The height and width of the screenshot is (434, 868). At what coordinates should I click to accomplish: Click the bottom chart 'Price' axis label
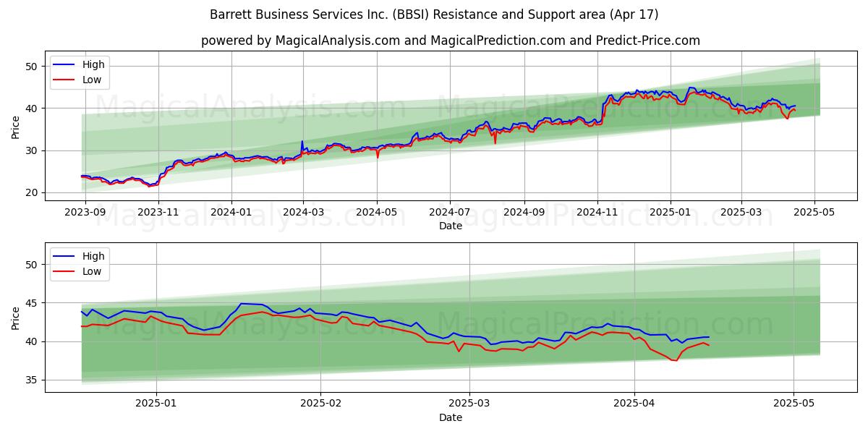16,318
